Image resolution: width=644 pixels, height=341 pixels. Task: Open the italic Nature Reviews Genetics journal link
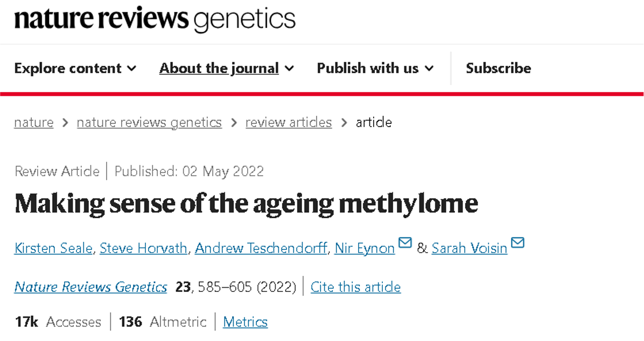(x=90, y=287)
